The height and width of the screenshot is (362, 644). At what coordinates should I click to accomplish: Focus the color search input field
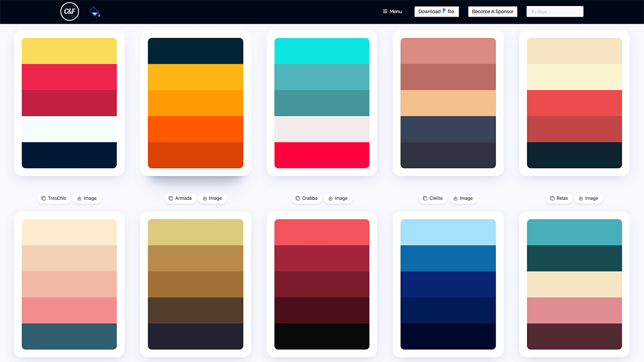pyautogui.click(x=554, y=12)
